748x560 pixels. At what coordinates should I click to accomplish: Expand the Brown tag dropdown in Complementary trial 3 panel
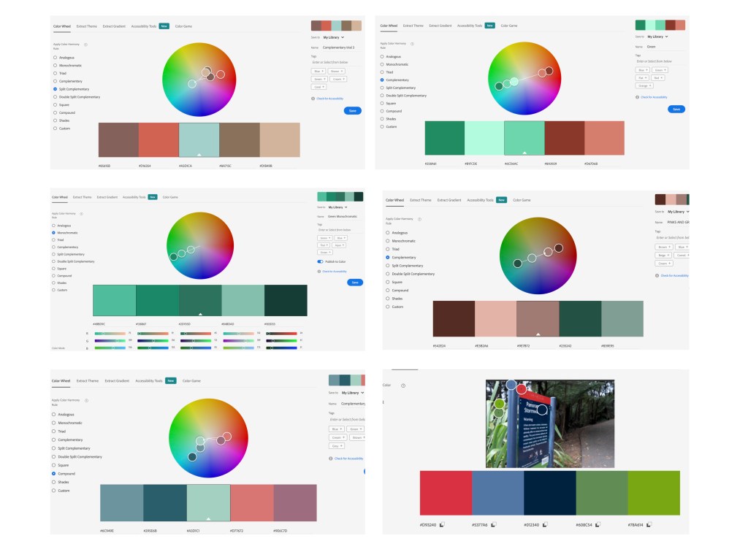[337, 71]
